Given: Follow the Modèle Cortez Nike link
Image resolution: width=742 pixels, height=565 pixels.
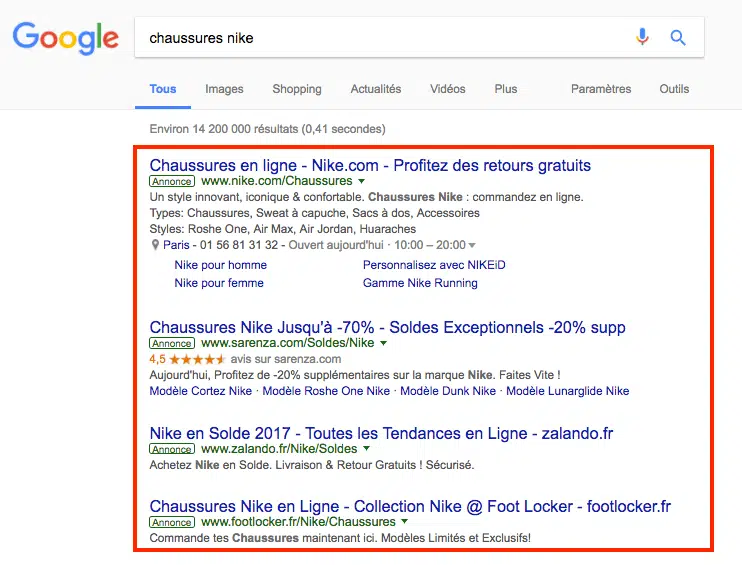Looking at the screenshot, I should pos(201,391).
